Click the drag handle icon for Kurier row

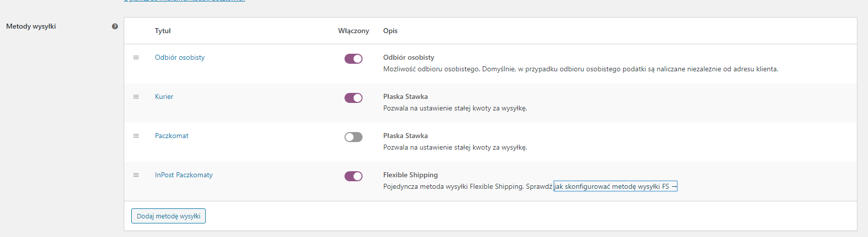[136, 97]
